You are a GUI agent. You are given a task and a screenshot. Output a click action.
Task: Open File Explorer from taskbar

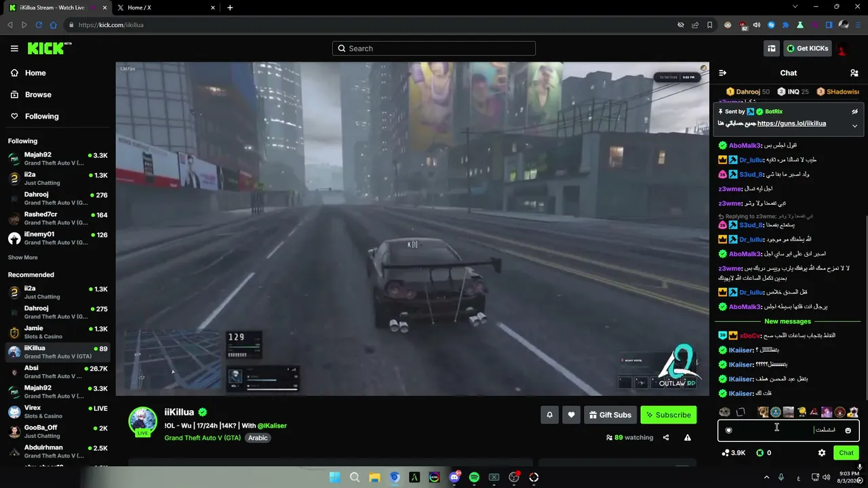pyautogui.click(x=374, y=477)
